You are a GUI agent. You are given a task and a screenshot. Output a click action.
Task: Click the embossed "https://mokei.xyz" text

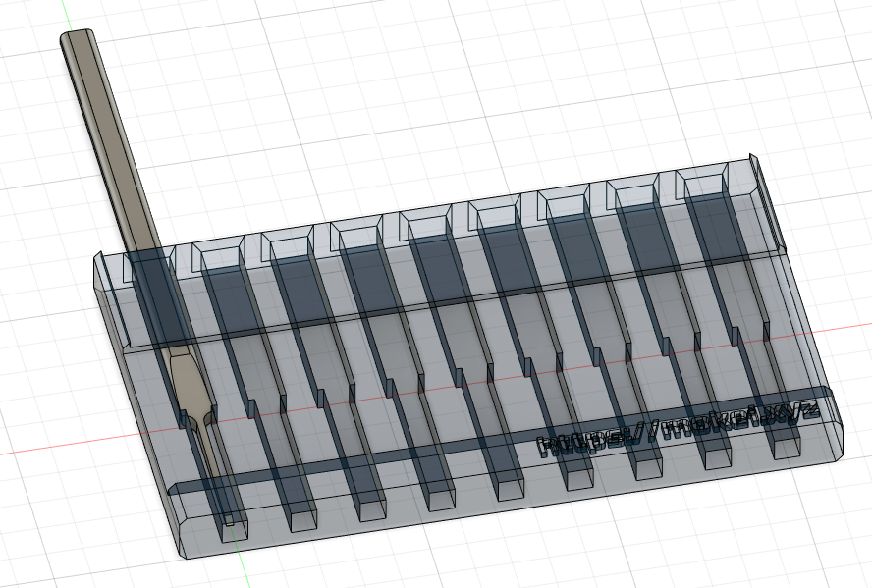coord(679,428)
